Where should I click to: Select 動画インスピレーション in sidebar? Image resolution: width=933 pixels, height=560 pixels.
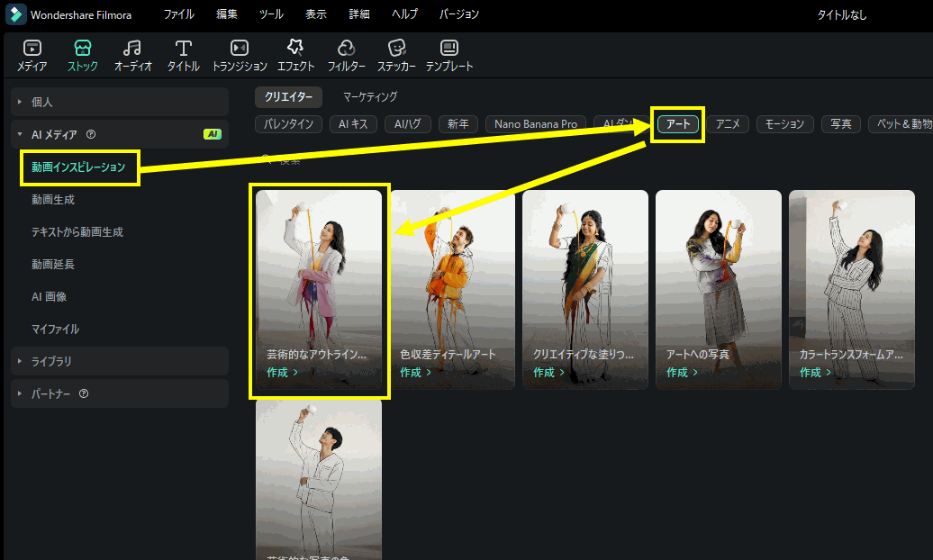[78, 167]
